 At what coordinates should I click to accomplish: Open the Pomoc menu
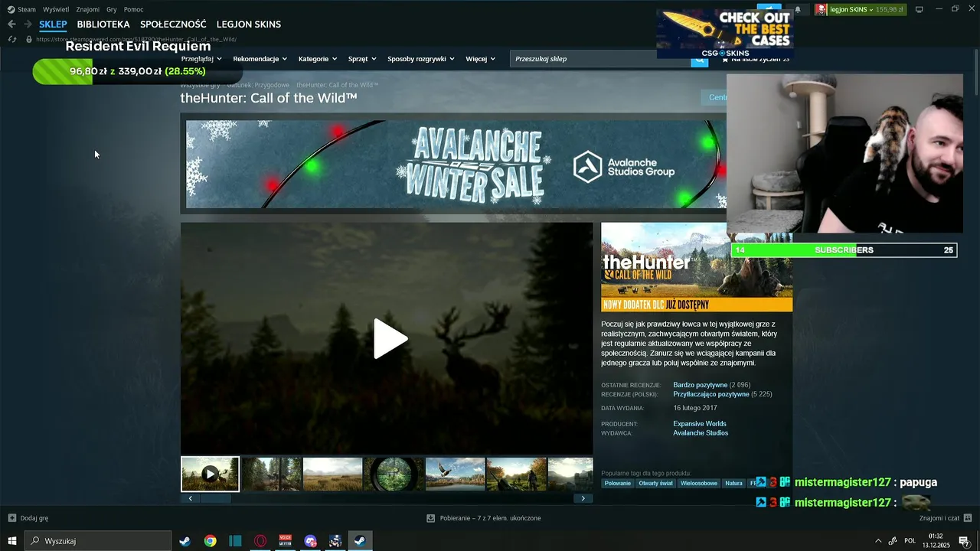click(x=133, y=9)
